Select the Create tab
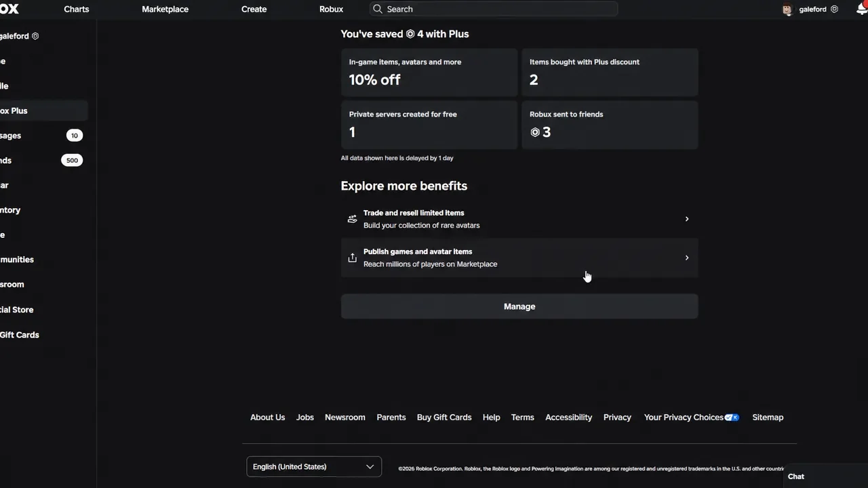Image resolution: width=868 pixels, height=488 pixels. (254, 9)
